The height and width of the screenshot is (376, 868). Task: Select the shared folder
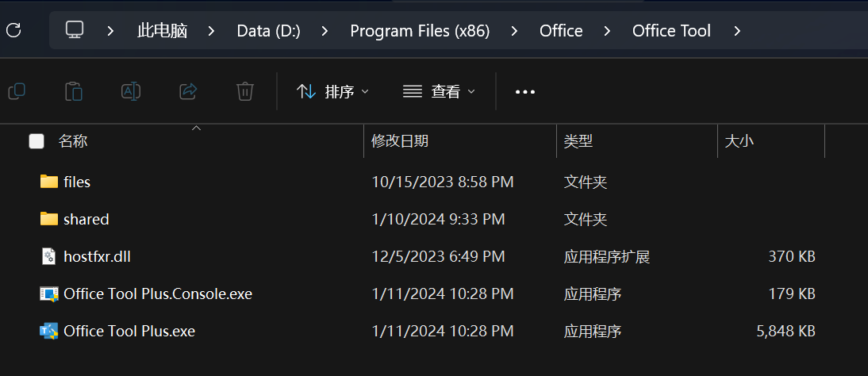tap(86, 219)
